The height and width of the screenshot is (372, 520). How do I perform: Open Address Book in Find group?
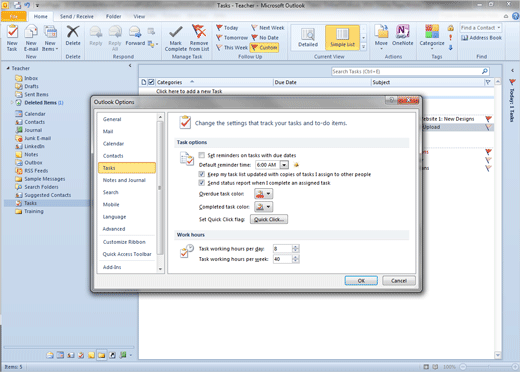pyautogui.click(x=481, y=38)
